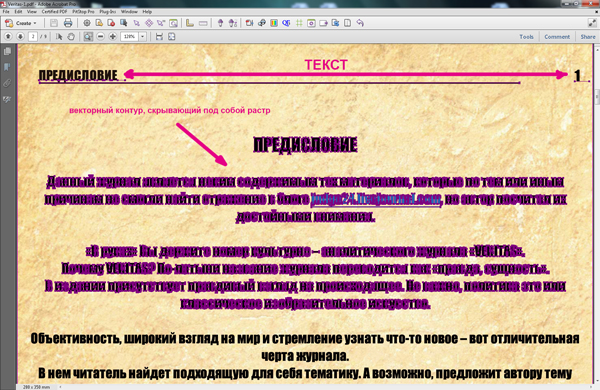Click the purple pin with list icon

point(233,23)
